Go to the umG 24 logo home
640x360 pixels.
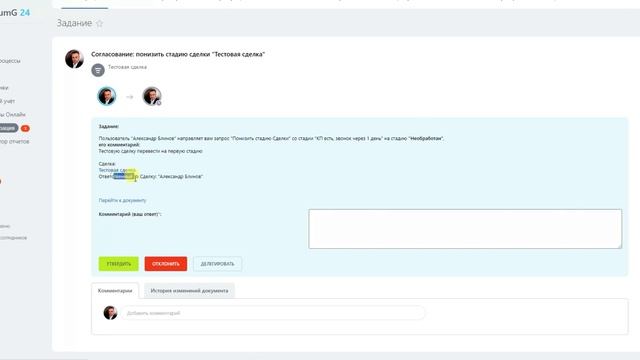(x=15, y=13)
